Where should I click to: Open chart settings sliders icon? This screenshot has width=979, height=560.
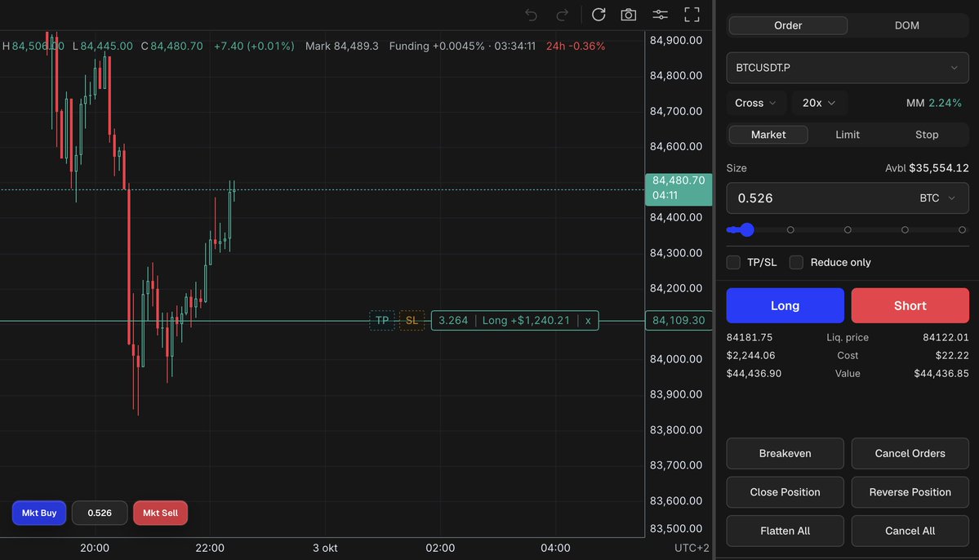pyautogui.click(x=660, y=15)
